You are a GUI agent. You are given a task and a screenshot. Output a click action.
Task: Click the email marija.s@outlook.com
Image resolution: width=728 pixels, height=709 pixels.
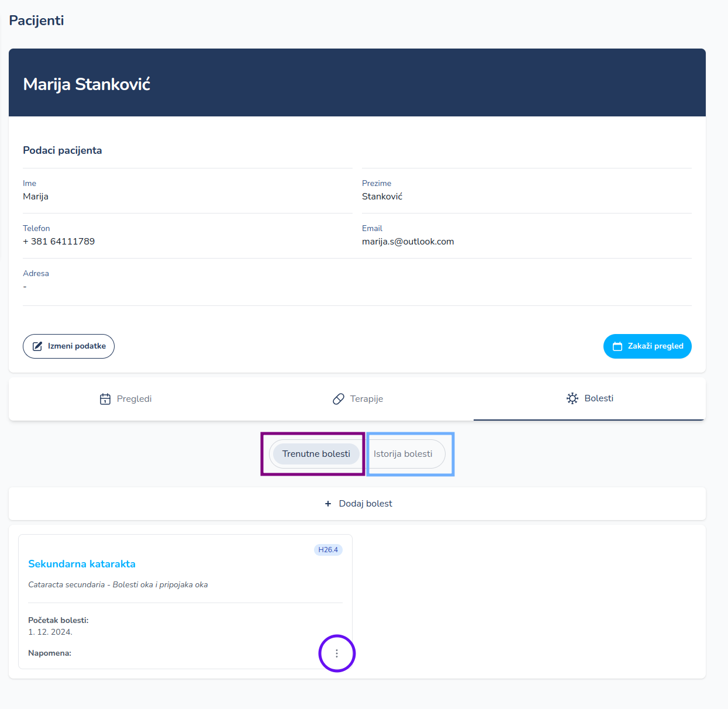click(x=408, y=242)
